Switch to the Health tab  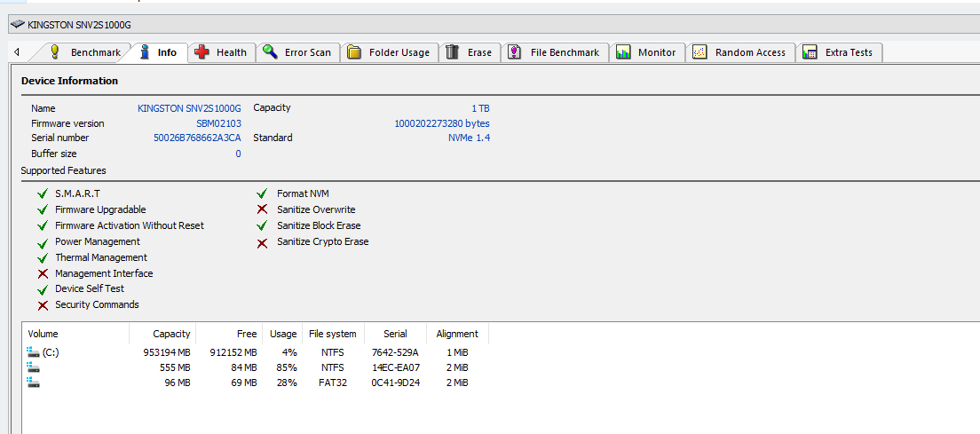(221, 52)
